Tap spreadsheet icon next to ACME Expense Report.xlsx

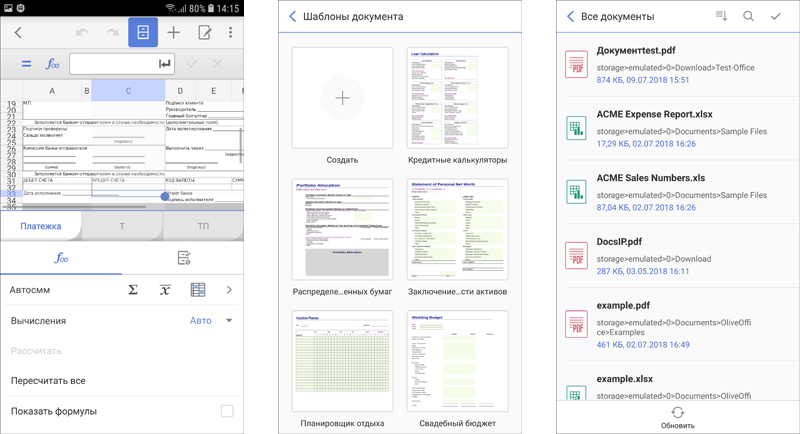[x=577, y=128]
